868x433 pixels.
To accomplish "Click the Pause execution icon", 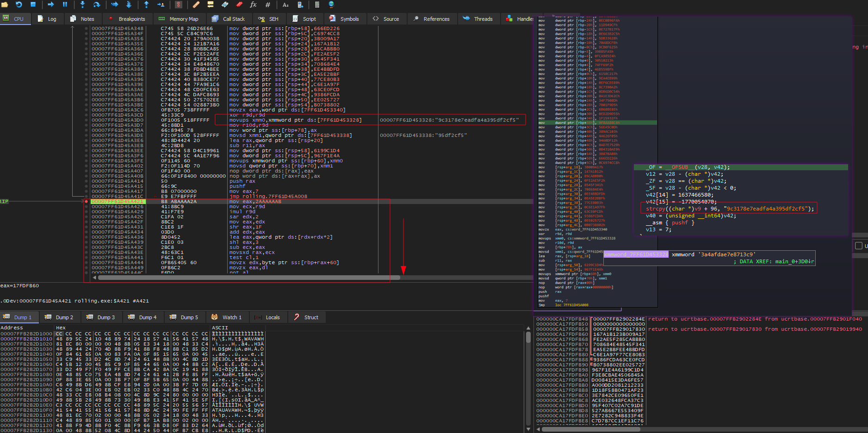I will (65, 5).
